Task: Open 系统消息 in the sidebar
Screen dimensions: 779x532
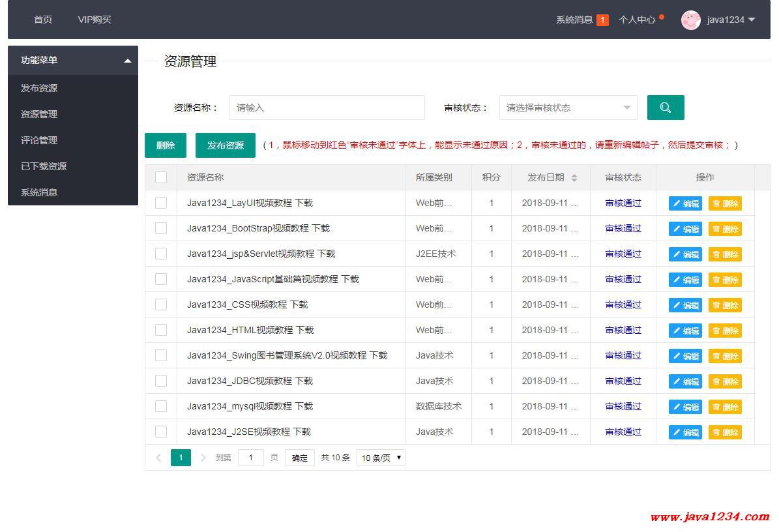Action: coord(73,192)
